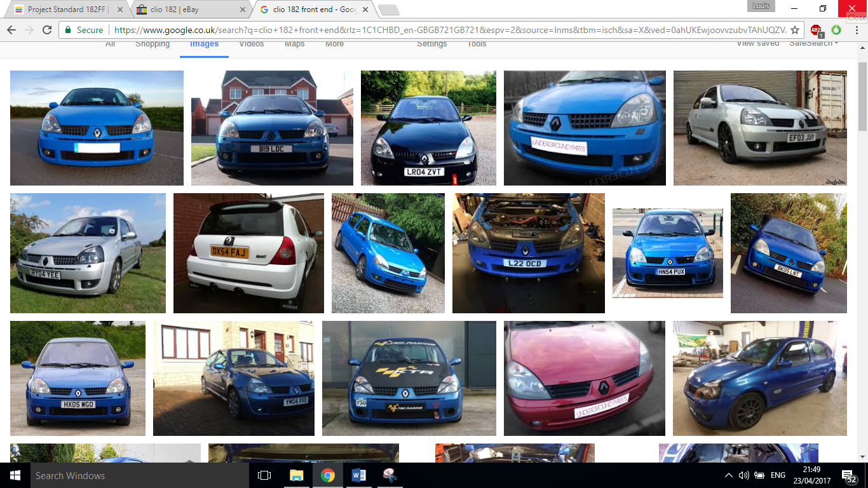
Task: Click the volume speaker tray icon
Action: tap(744, 475)
